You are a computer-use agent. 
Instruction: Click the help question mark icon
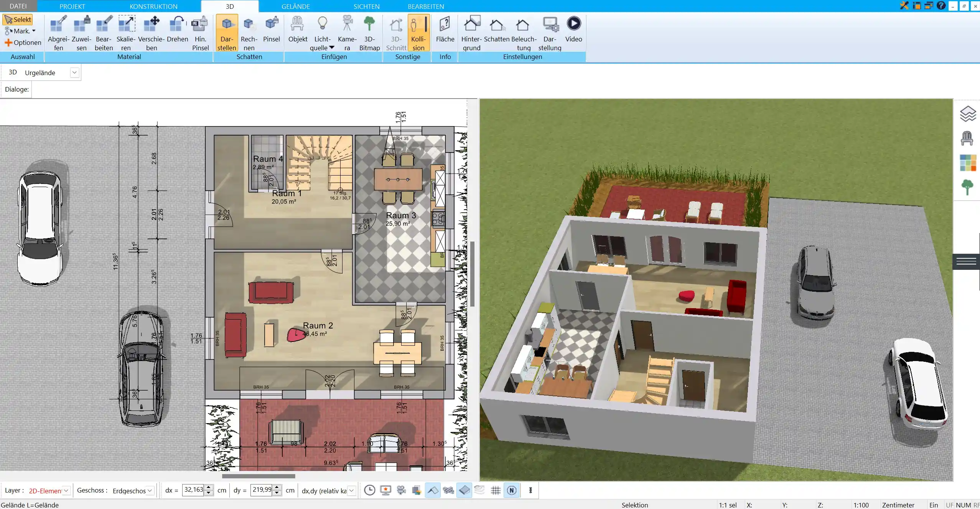[941, 5]
